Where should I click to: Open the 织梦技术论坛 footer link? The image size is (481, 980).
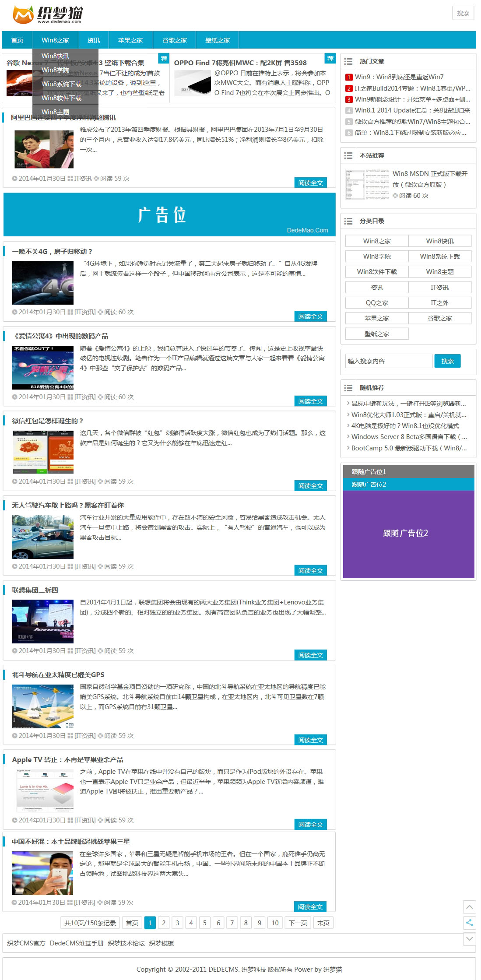(x=126, y=943)
